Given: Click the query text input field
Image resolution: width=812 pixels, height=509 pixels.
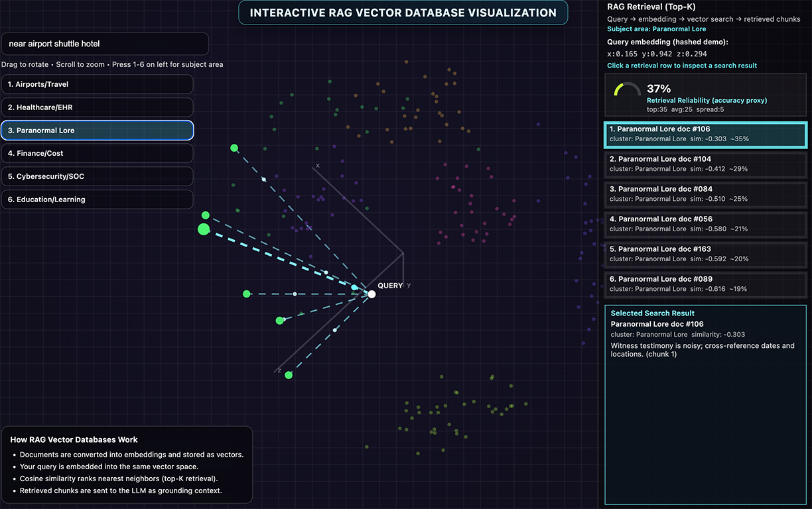Looking at the screenshot, I should [x=105, y=44].
